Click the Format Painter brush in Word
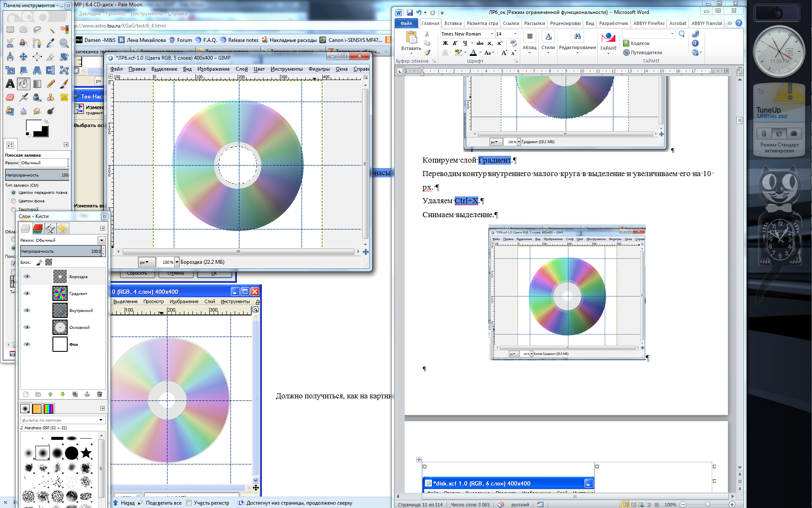Viewport: 812px width, 508px height. [427, 52]
